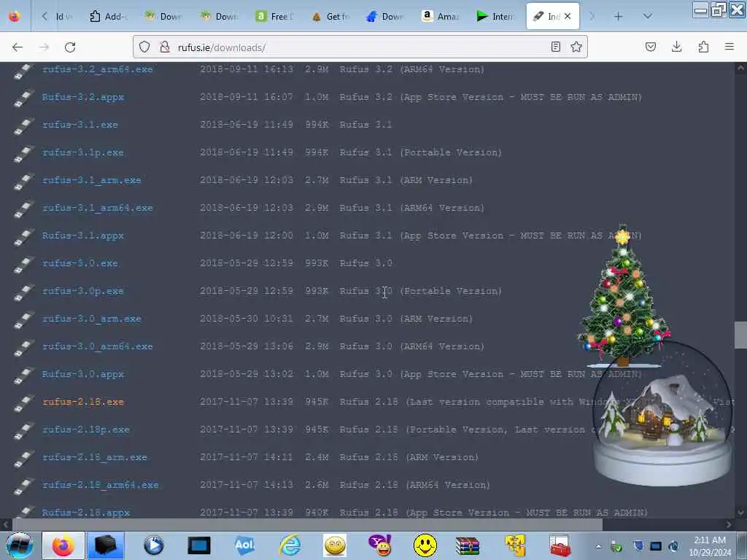The image size is (747, 560).
Task: Click the Firefox View icon
Action: coord(15,17)
